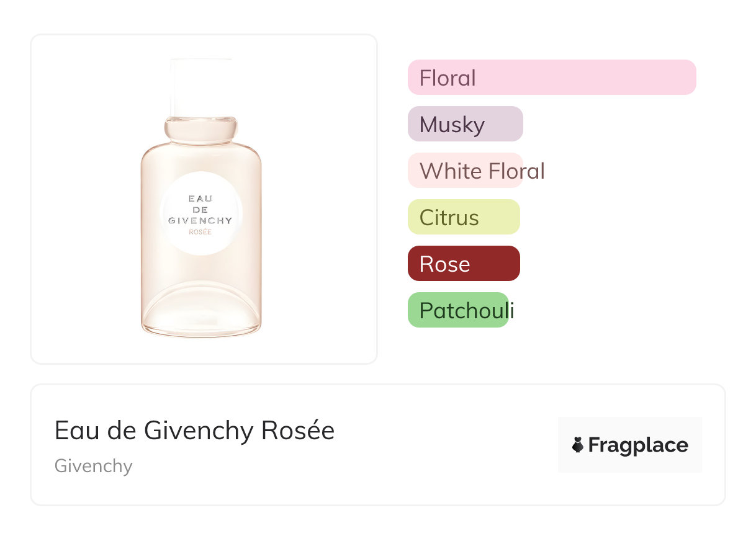Choose the Citrus accord bar
Image resolution: width=756 pixels, height=536 pixels.
point(463,217)
